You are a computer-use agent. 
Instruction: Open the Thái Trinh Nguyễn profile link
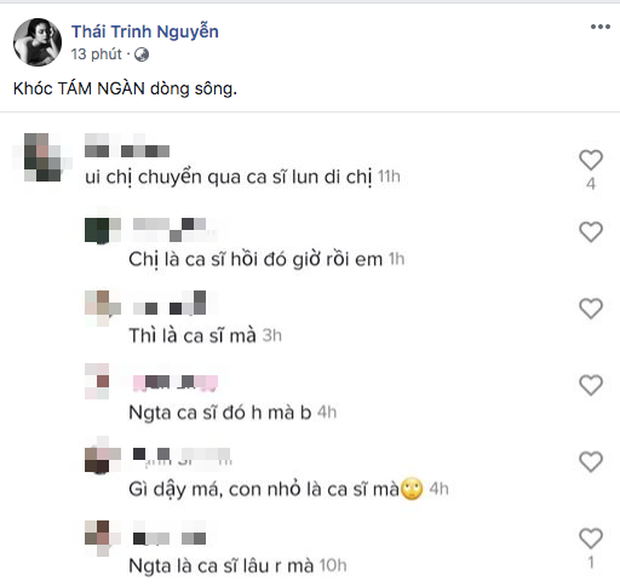click(144, 32)
